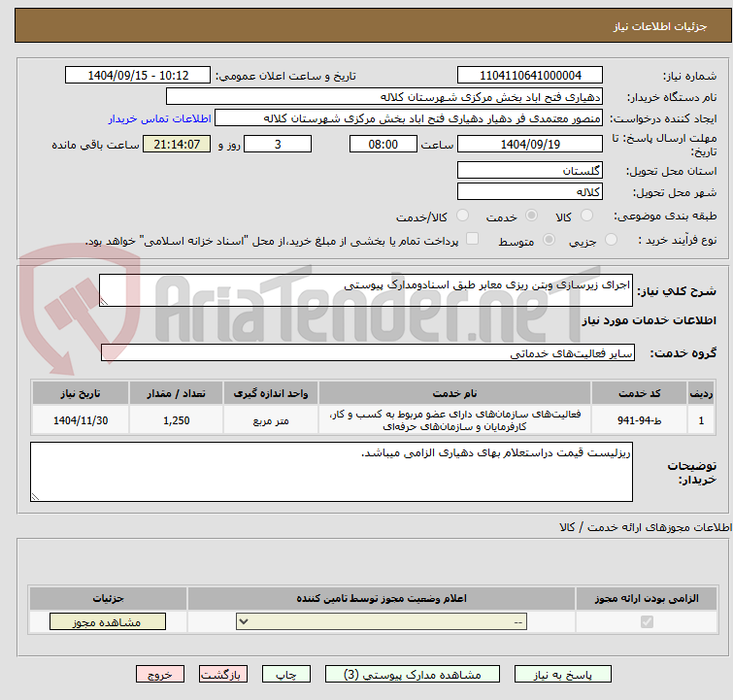Click the description textarea resize handle
The width and height of the screenshot is (733, 700).
(x=104, y=302)
